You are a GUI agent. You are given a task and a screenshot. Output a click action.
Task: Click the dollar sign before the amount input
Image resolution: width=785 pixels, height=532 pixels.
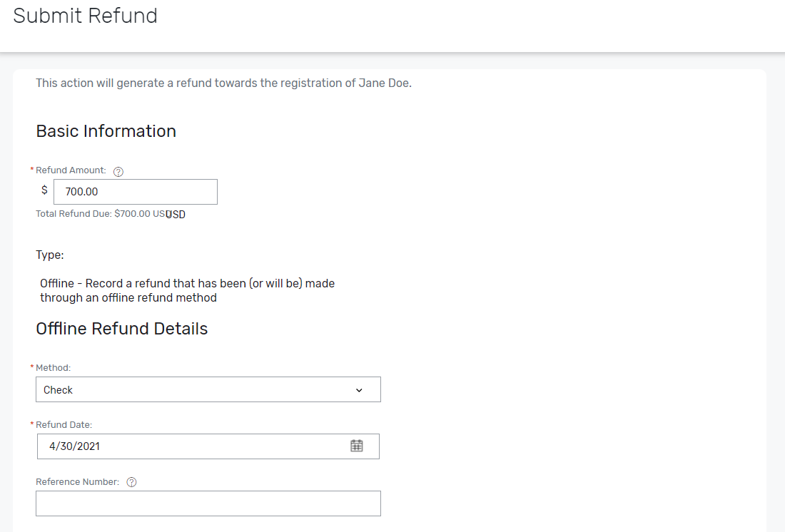(44, 190)
